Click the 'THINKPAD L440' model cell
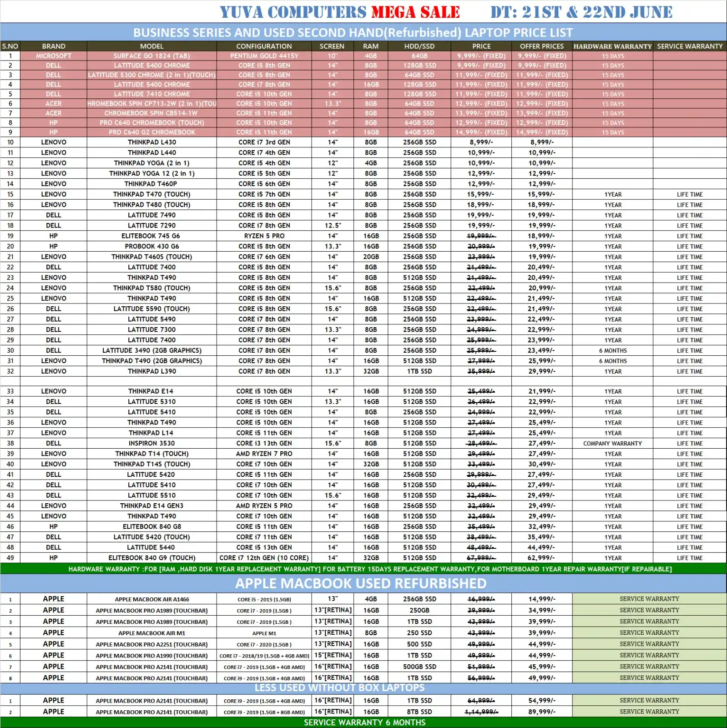This screenshot has width=727, height=728. click(x=152, y=153)
